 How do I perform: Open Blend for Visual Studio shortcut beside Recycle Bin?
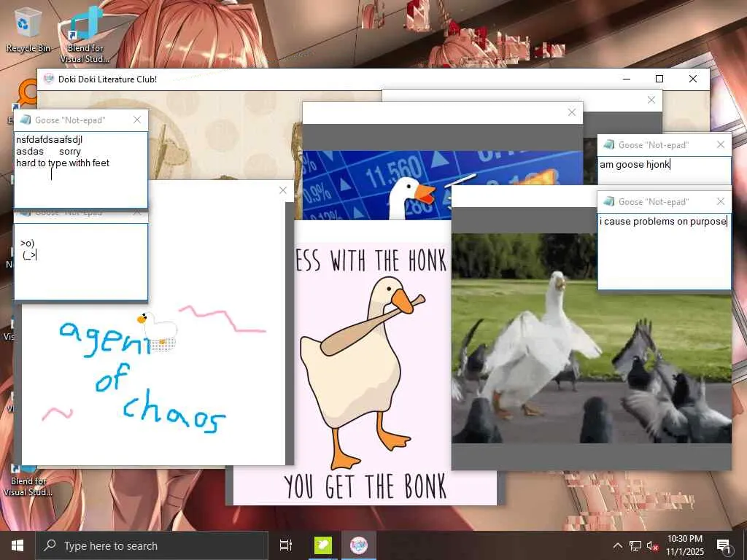85,34
